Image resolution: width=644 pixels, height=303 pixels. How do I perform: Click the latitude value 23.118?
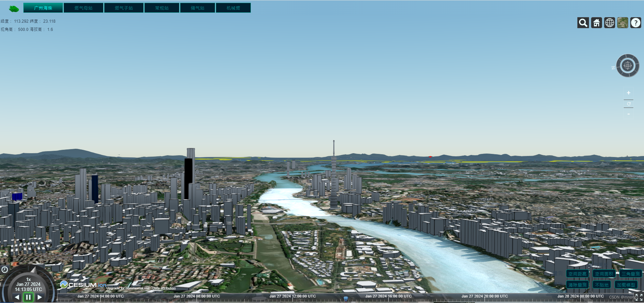[x=49, y=21]
